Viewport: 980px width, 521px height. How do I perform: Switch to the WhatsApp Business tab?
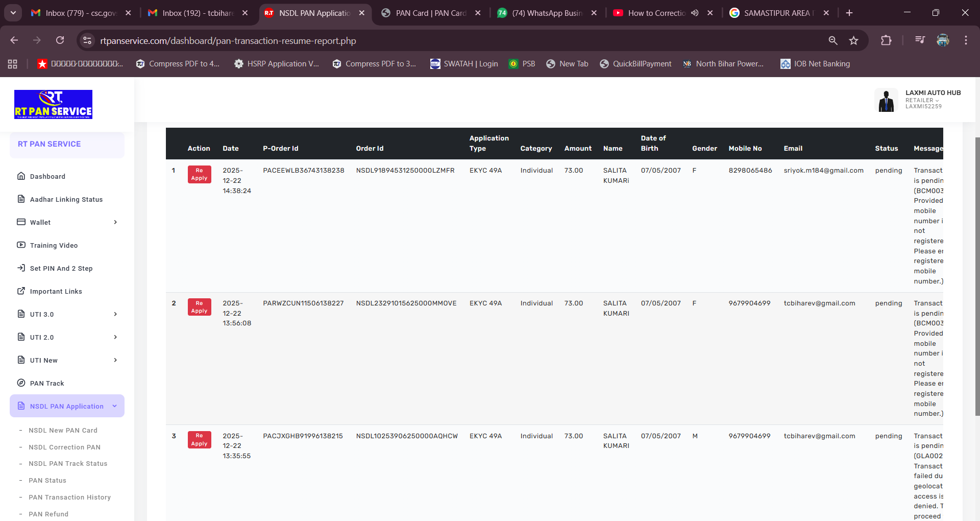(x=546, y=13)
